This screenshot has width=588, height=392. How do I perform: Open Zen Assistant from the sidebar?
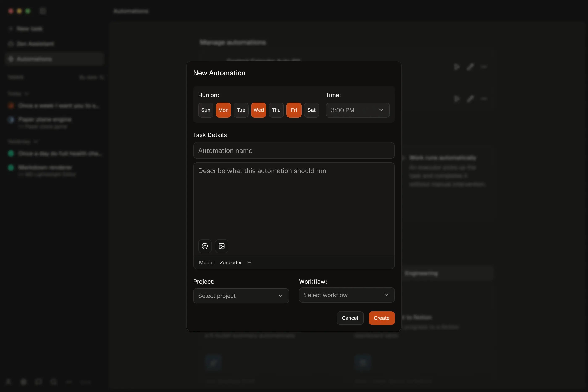pyautogui.click(x=35, y=44)
